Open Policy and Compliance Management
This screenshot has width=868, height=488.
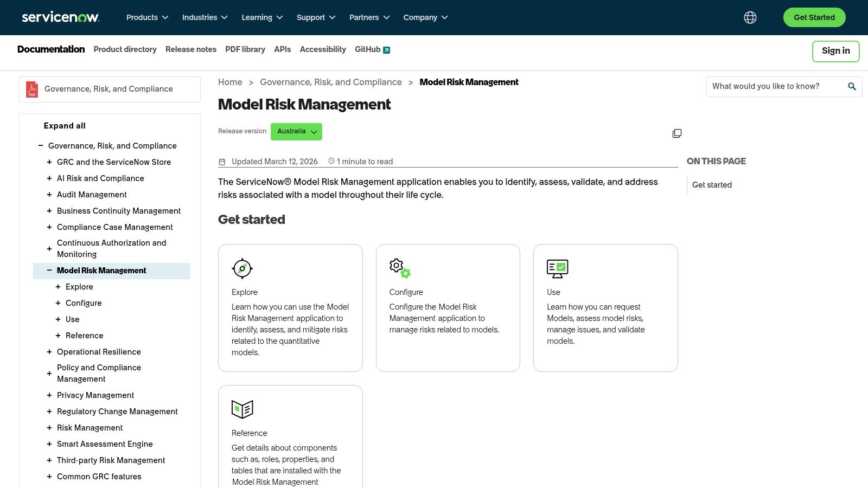(x=99, y=373)
